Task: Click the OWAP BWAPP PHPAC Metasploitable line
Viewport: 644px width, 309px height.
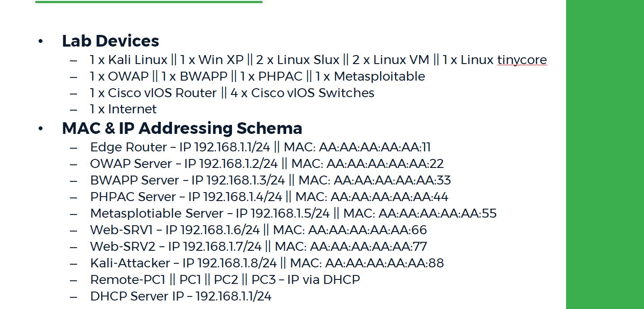Action: [x=257, y=77]
